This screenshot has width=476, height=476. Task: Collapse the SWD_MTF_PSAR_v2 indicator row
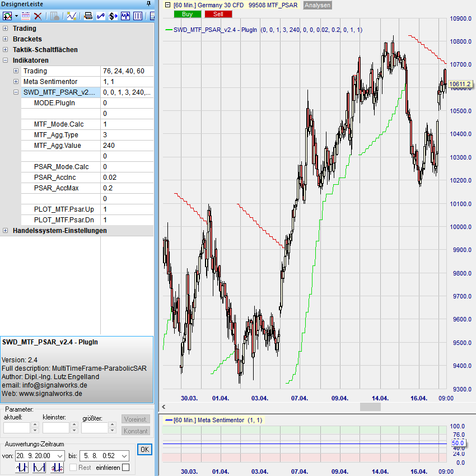click(16, 92)
